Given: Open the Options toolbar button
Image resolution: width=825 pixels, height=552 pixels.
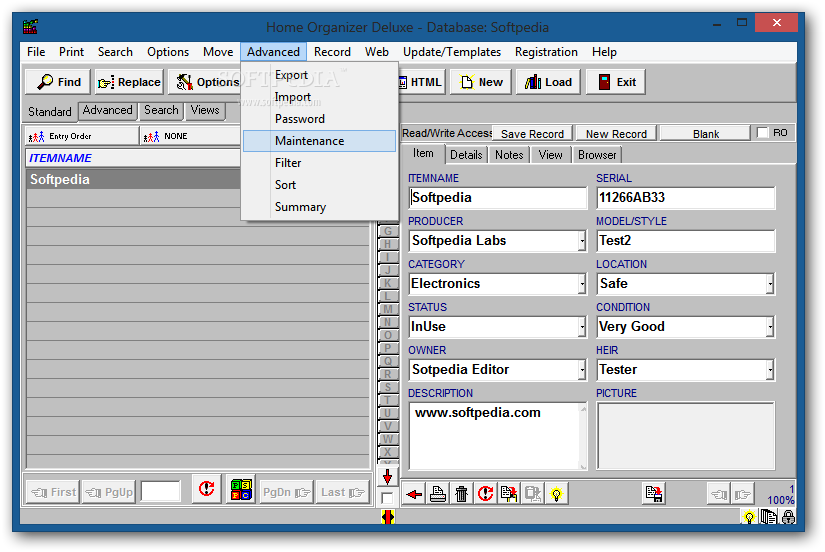Looking at the screenshot, I should coord(206,82).
